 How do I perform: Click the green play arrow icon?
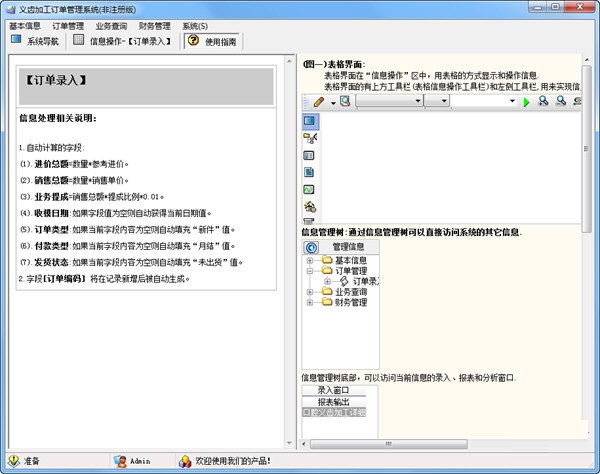tap(526, 102)
